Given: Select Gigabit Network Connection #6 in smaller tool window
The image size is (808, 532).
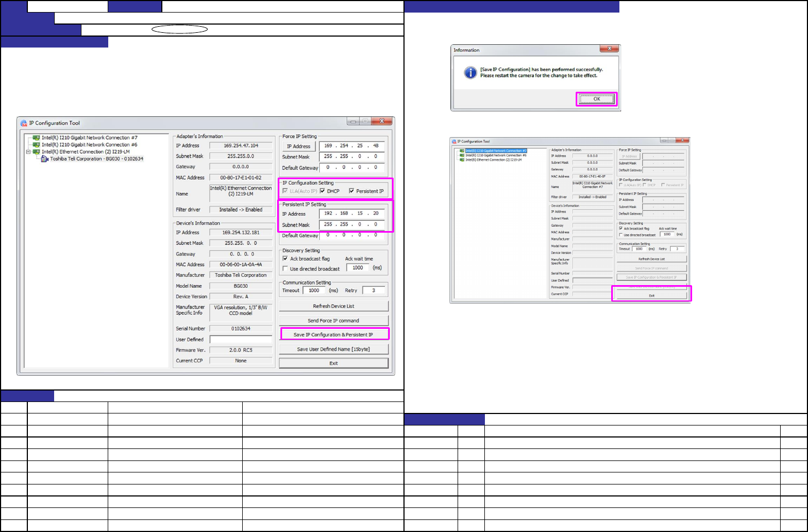Looking at the screenshot, I should (x=496, y=155).
